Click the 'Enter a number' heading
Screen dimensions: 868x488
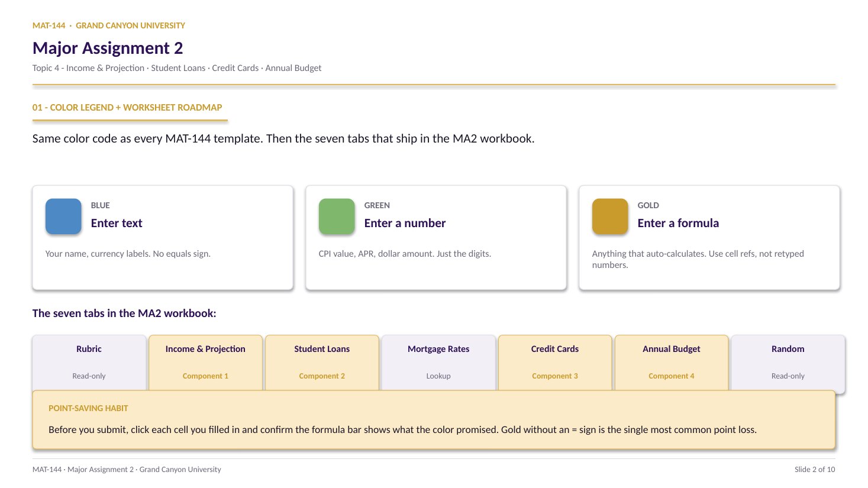405,223
